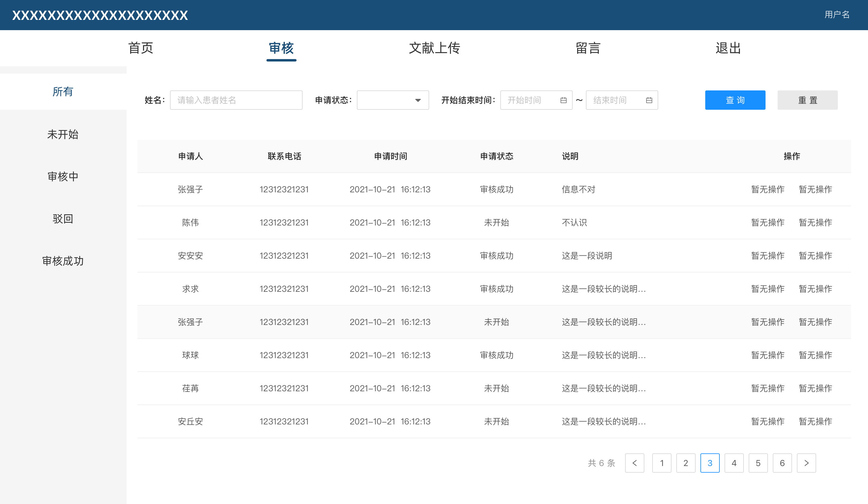Select current page 3
This screenshot has width=868, height=504.
710,463
